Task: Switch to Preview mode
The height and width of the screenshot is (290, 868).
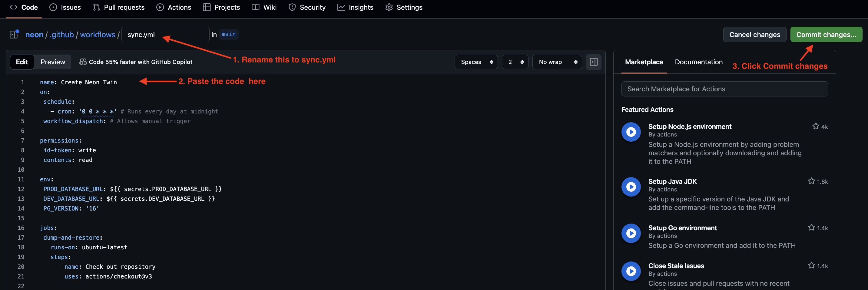Action: click(x=53, y=62)
